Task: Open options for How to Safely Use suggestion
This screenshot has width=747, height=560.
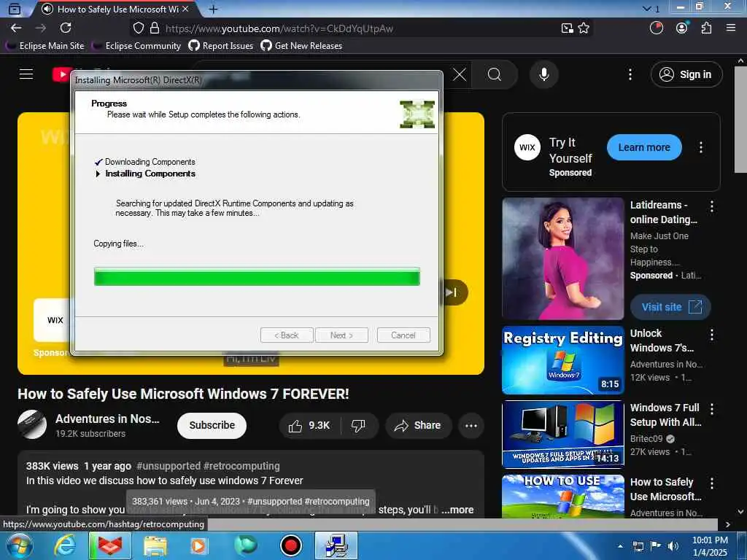Action: [712, 484]
